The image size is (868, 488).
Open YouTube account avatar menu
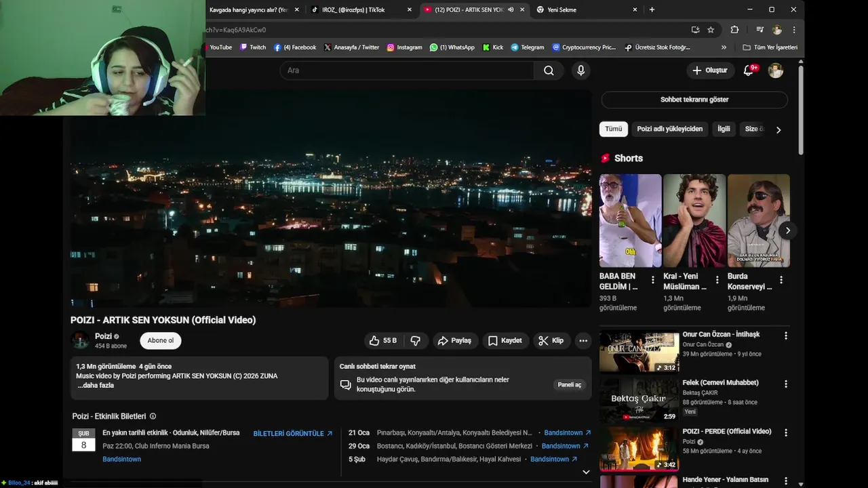[776, 70]
